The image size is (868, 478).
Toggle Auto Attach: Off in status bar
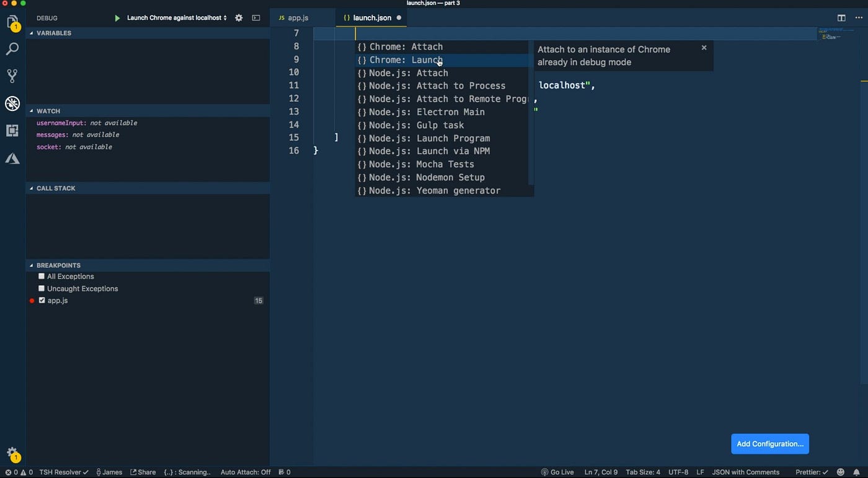pyautogui.click(x=246, y=472)
